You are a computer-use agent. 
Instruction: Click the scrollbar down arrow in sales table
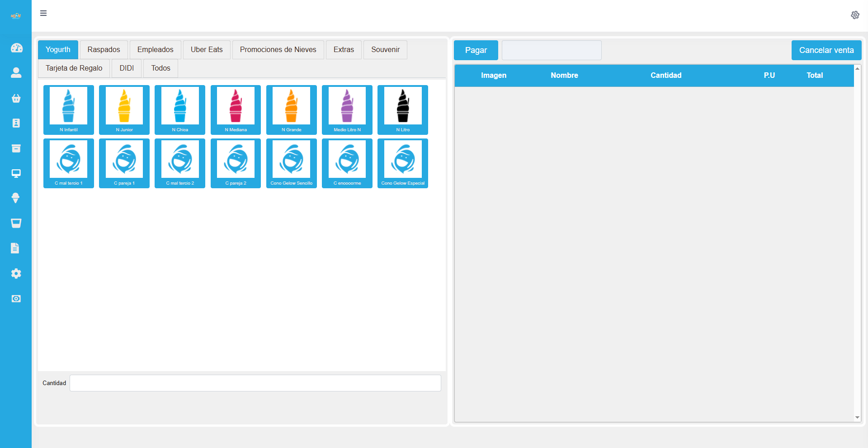(857, 418)
